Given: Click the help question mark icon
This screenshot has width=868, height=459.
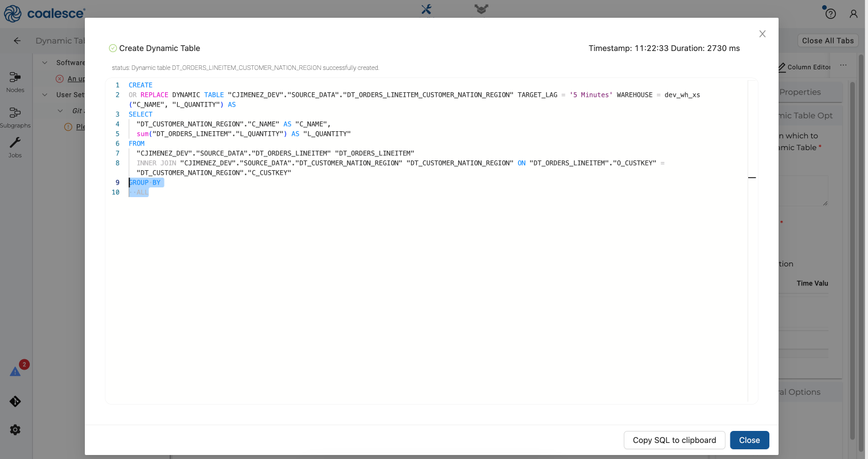Looking at the screenshot, I should 830,14.
